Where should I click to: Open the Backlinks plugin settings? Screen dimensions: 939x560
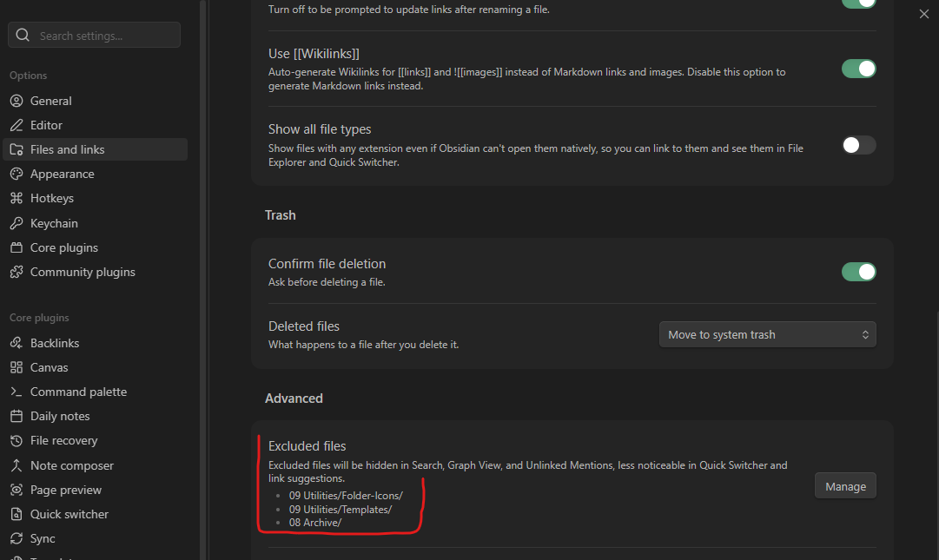click(55, 343)
